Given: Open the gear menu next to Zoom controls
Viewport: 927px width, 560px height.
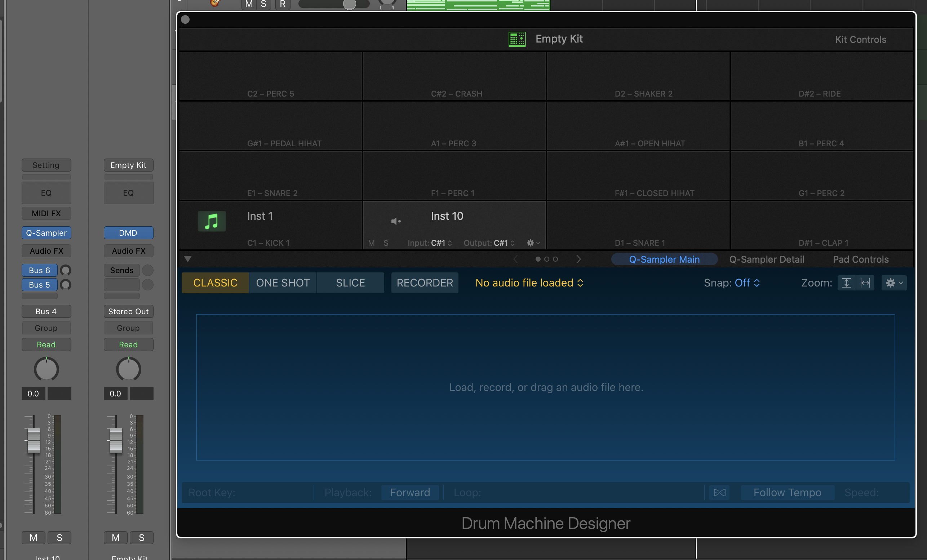Looking at the screenshot, I should tap(893, 283).
